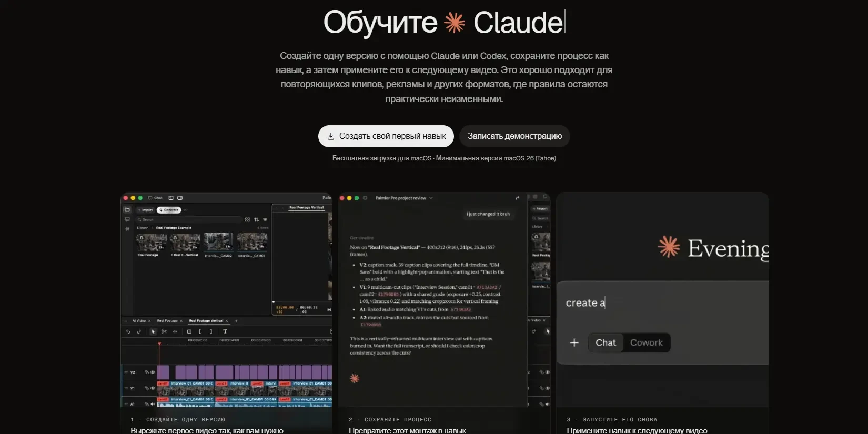
Task: Select the Chat mode toggle
Action: tap(605, 342)
